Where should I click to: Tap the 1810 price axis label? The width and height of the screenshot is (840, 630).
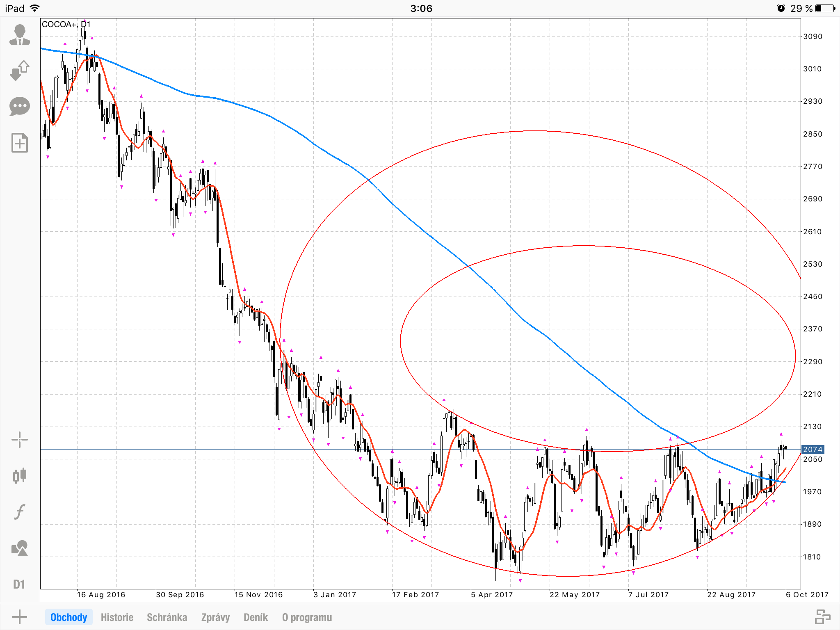point(813,557)
